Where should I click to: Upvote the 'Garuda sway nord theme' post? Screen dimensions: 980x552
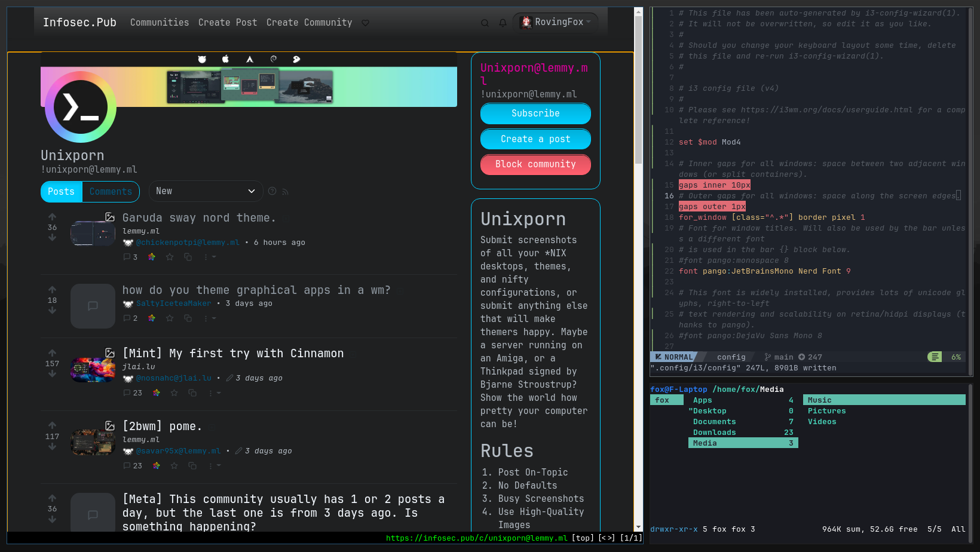coord(52,217)
